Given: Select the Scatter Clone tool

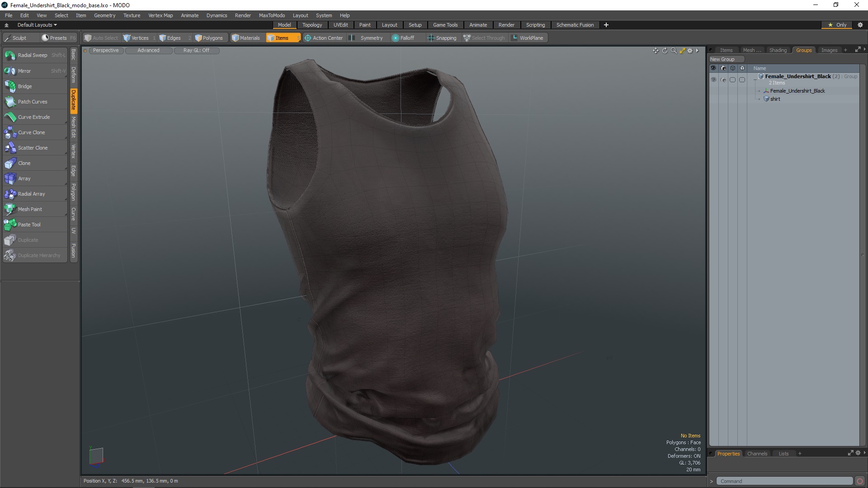Looking at the screenshot, I should pos(35,148).
